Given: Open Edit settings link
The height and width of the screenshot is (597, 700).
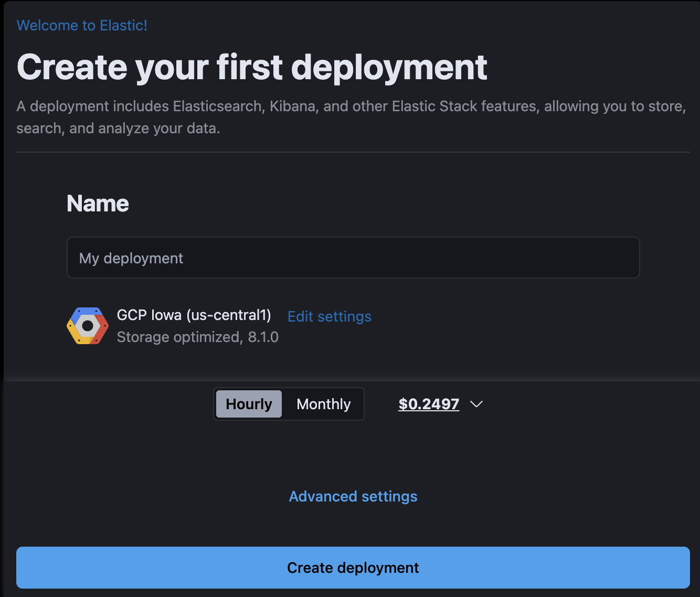Looking at the screenshot, I should (330, 316).
